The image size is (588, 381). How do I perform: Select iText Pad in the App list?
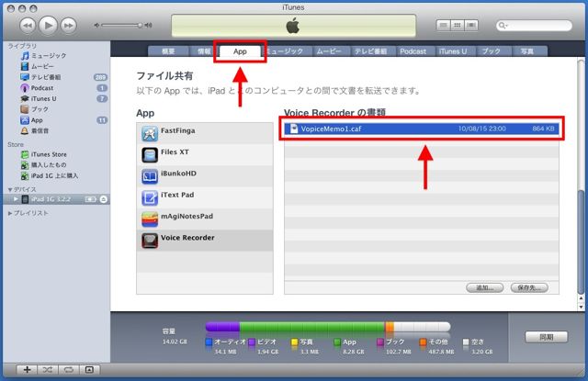pyautogui.click(x=205, y=197)
